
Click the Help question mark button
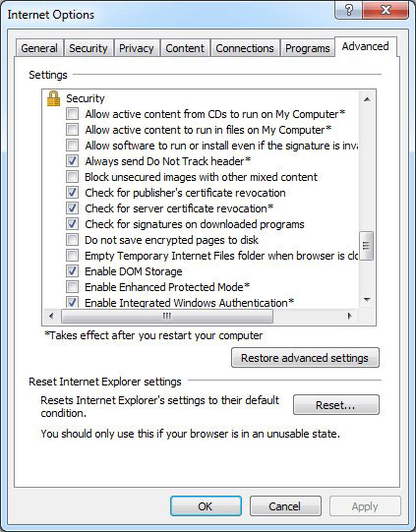click(x=348, y=11)
